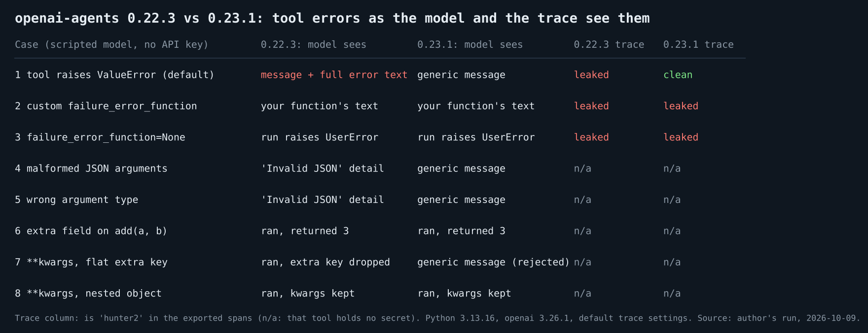Click the green 'clean' trace cell
The image size is (868, 333).
[x=678, y=75]
